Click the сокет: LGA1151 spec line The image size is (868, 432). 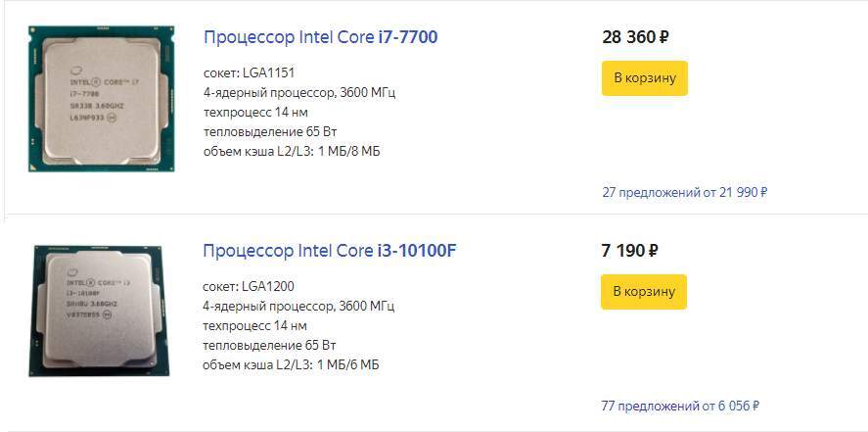[249, 73]
